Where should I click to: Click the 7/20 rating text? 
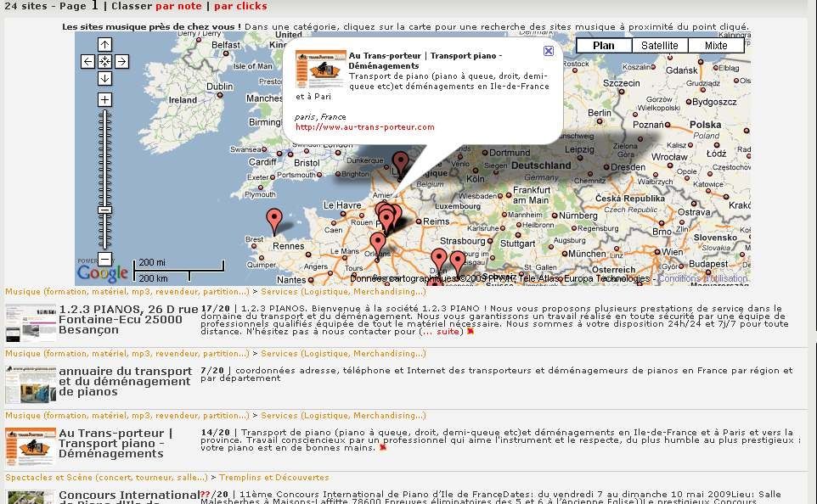pos(212,371)
